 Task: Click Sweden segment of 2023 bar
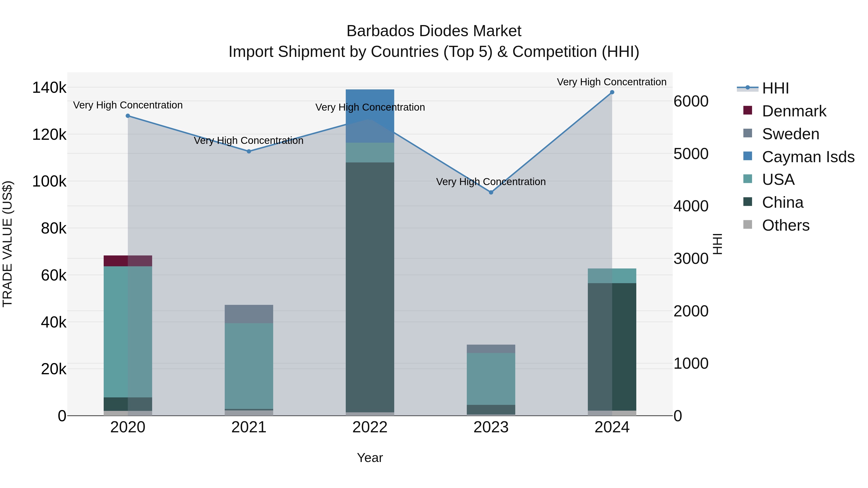coord(491,349)
